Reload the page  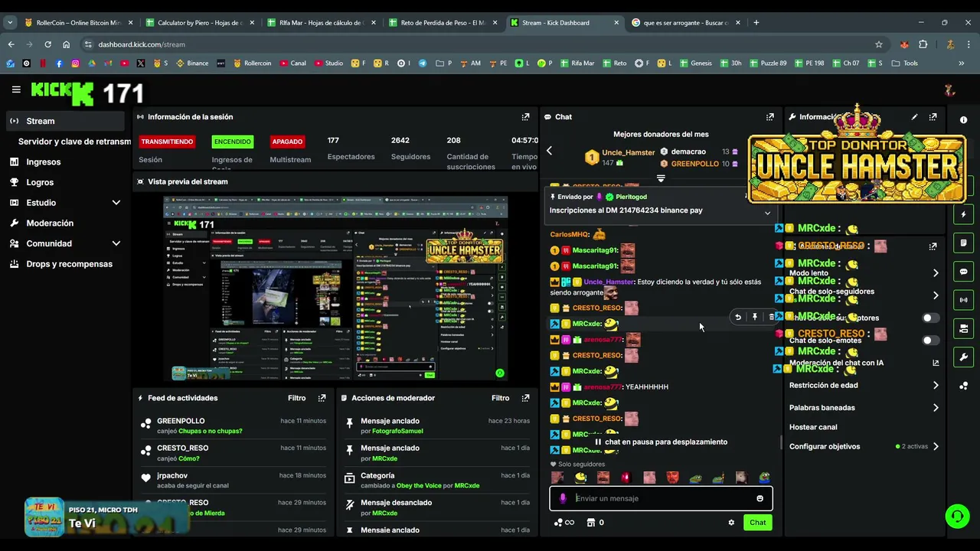[47, 44]
